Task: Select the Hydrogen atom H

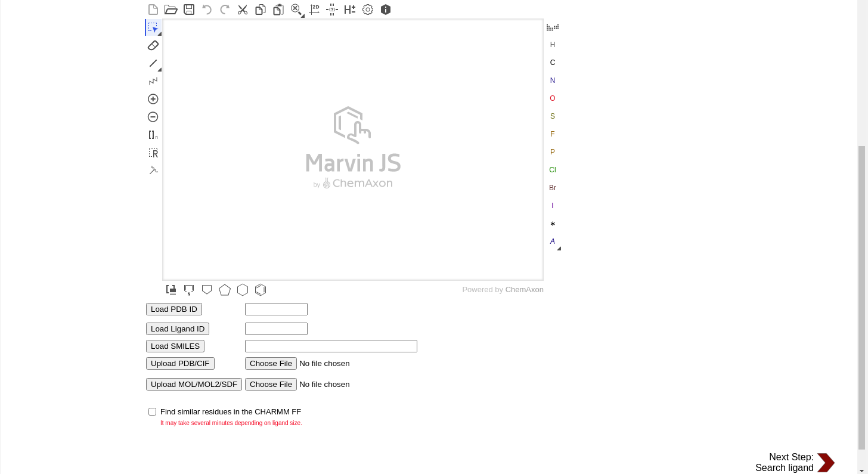Action: [553, 45]
